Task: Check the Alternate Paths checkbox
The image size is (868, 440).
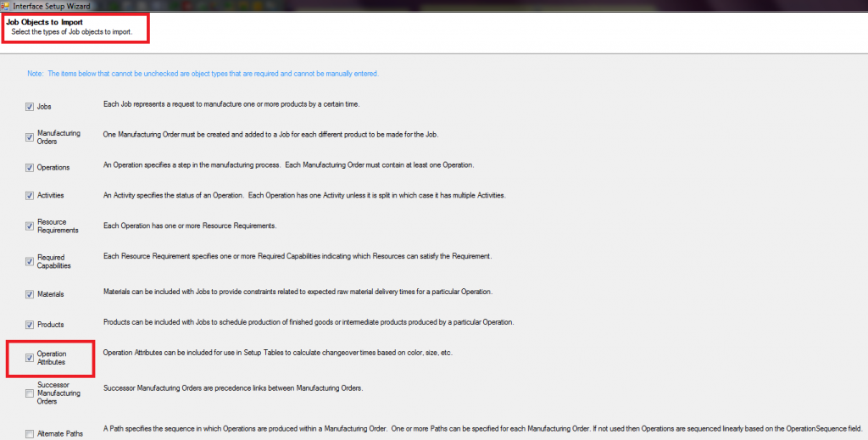Action: pos(30,435)
